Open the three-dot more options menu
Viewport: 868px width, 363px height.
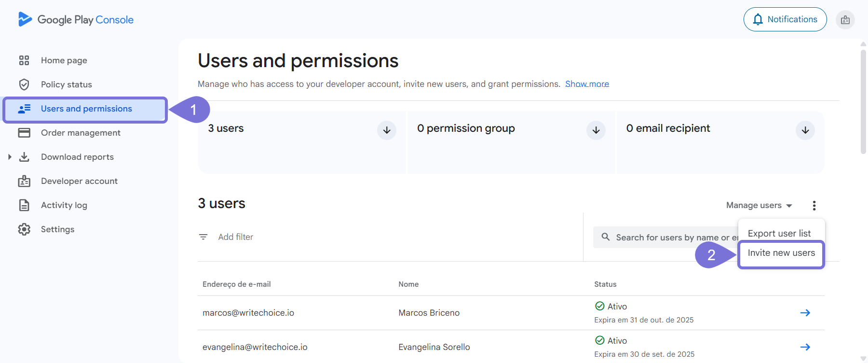point(814,206)
